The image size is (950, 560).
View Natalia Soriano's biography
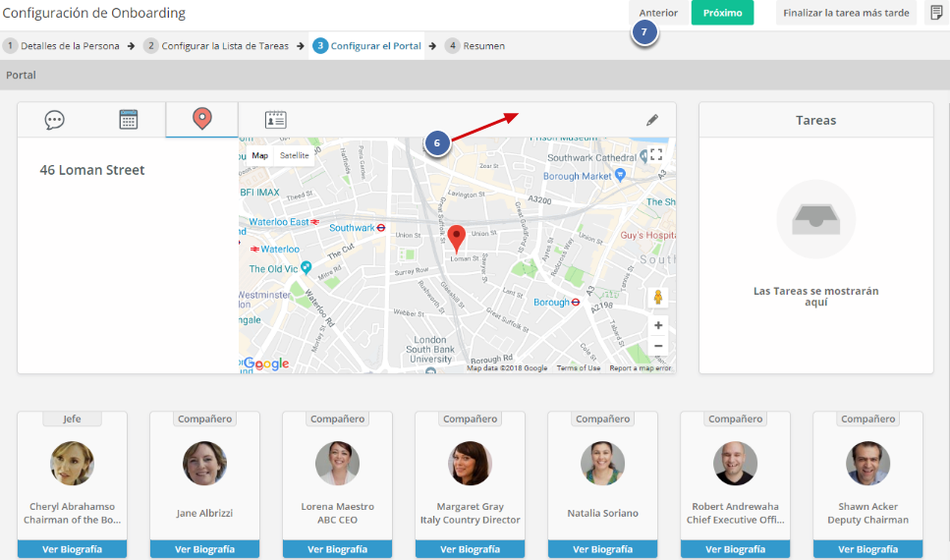click(603, 549)
